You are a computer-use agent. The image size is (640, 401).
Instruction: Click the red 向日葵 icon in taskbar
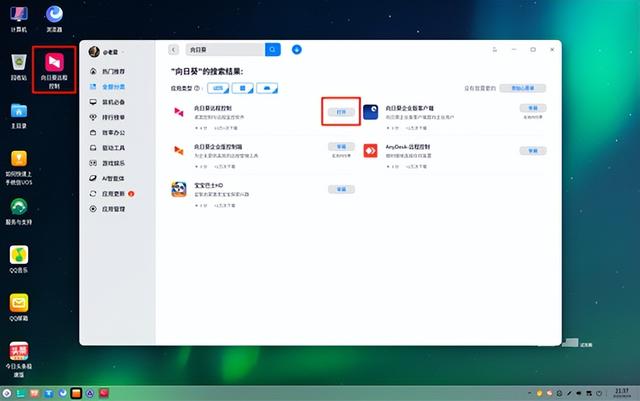coord(104,393)
